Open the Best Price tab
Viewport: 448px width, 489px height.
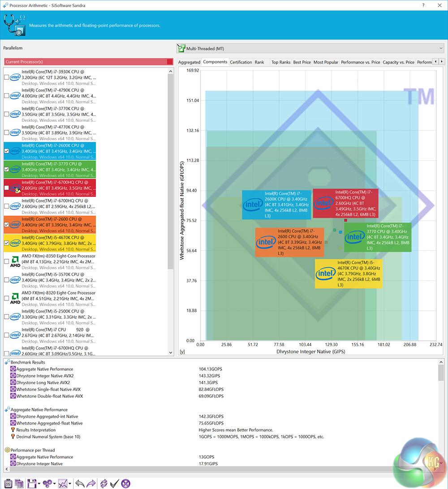[302, 62]
